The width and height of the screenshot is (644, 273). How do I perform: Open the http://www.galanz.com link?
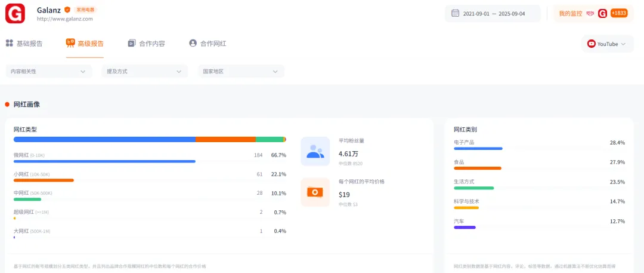pyautogui.click(x=64, y=19)
